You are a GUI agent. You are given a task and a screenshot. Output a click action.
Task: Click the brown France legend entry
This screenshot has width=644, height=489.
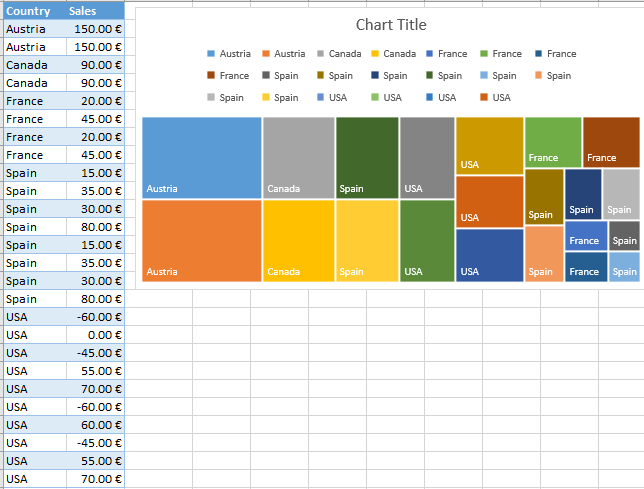[x=228, y=76]
